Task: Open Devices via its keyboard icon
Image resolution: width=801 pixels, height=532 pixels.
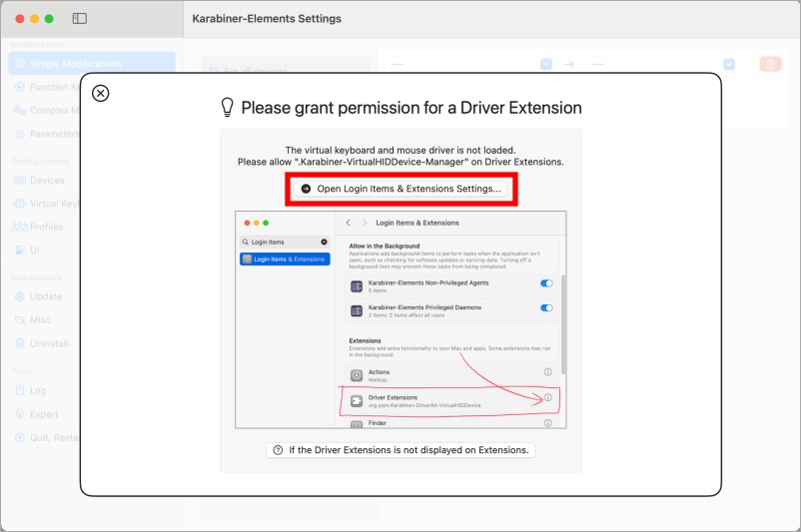Action: click(x=20, y=181)
